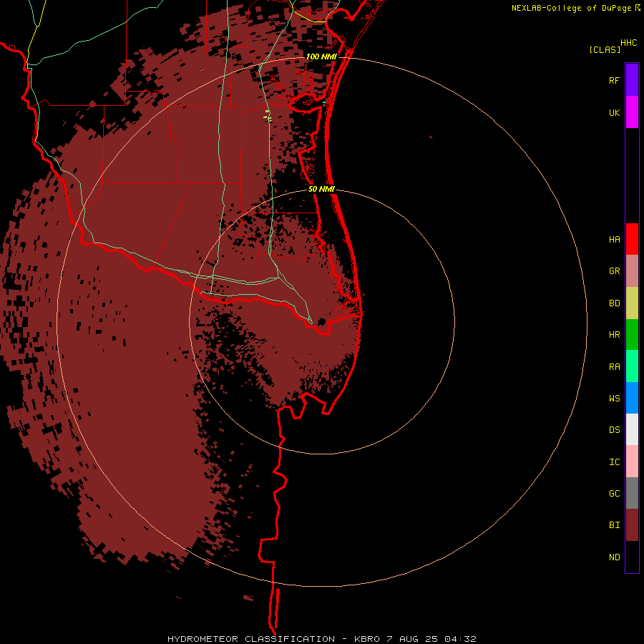Click the "BD" legend label
644x644 pixels.
click(615, 303)
